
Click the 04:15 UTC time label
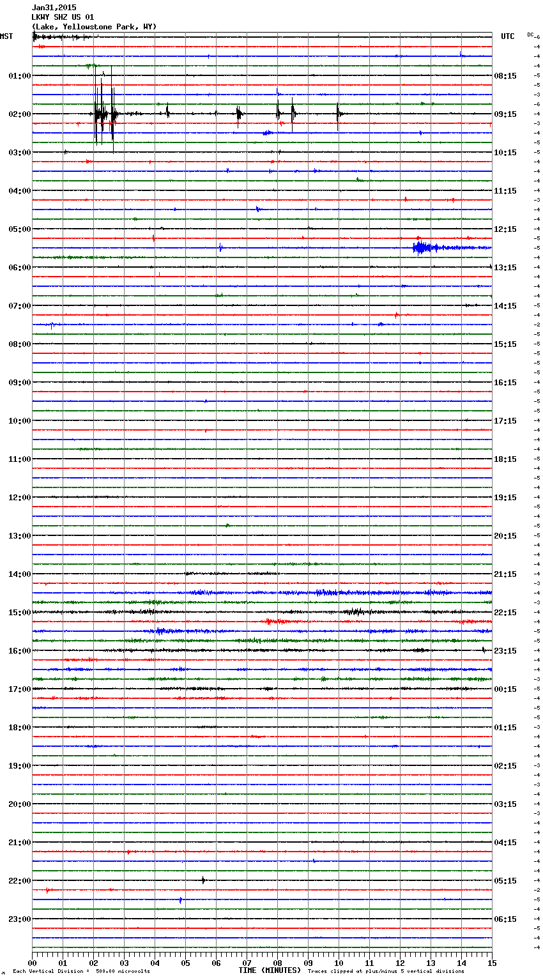[x=505, y=843]
